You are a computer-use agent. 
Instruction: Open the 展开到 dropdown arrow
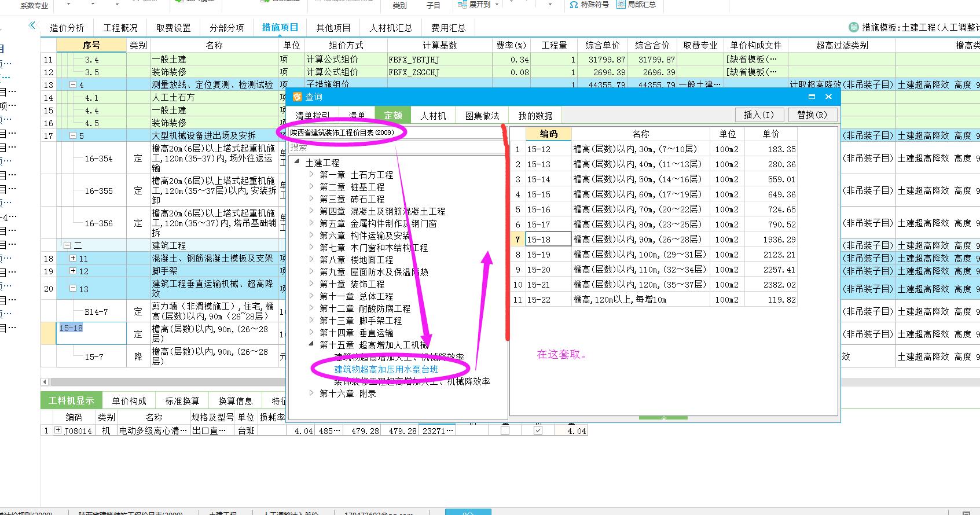pos(497,5)
